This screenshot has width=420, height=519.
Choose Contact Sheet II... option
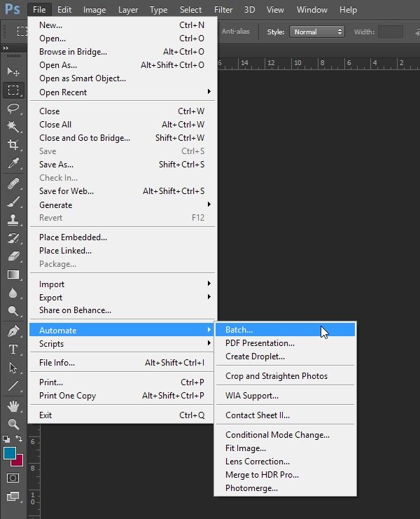(285, 415)
